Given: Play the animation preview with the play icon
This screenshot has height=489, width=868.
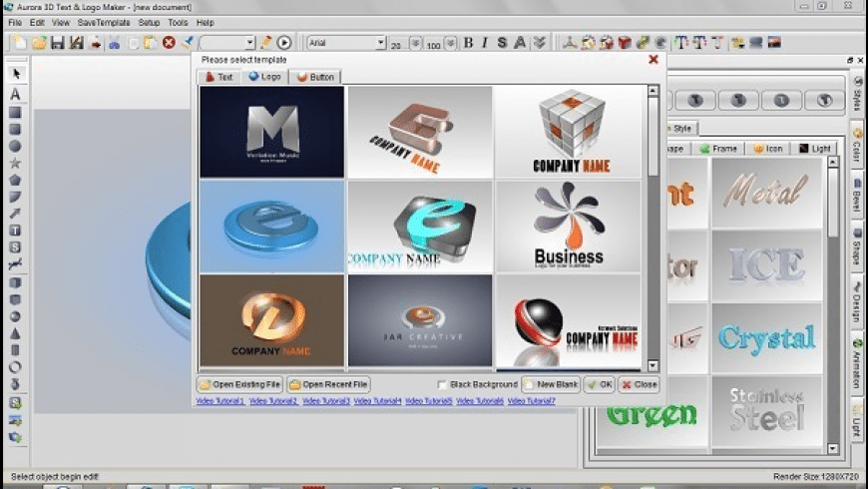Looking at the screenshot, I should pos(284,42).
